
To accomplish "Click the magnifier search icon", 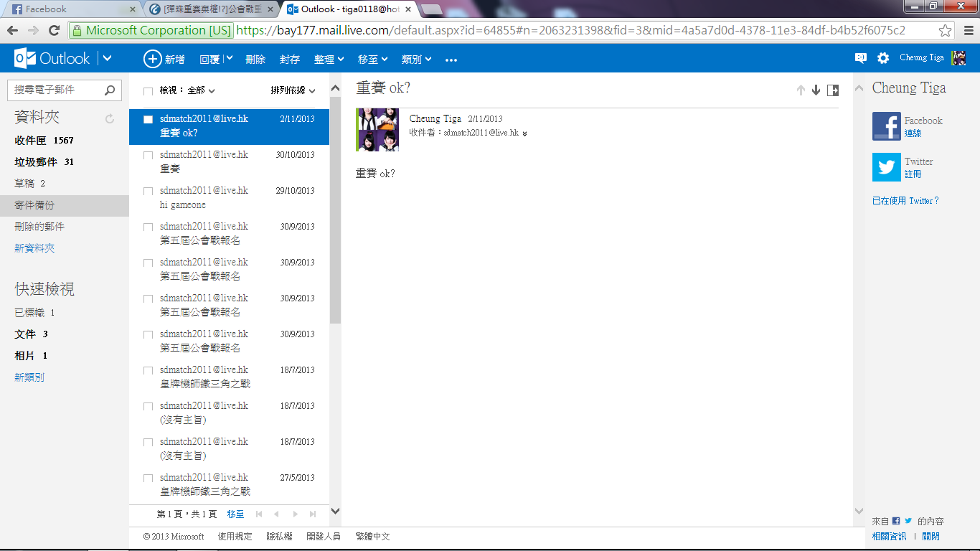I will click(x=110, y=90).
